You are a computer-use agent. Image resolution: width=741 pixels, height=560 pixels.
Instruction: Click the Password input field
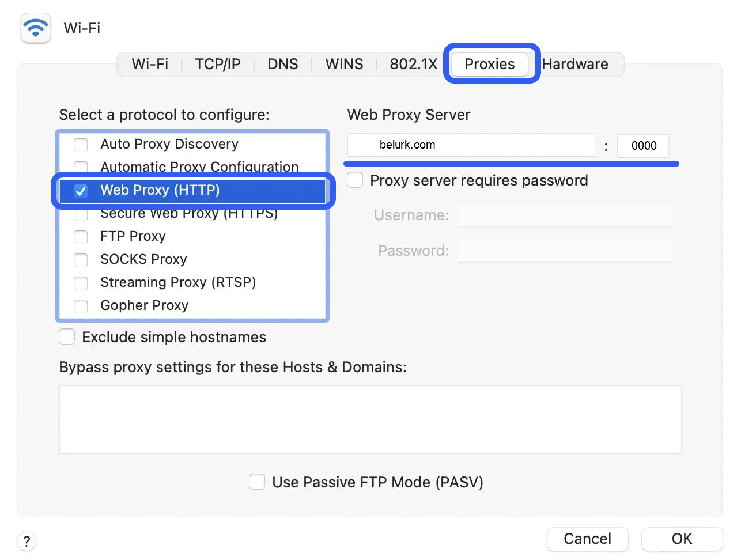pos(565,251)
